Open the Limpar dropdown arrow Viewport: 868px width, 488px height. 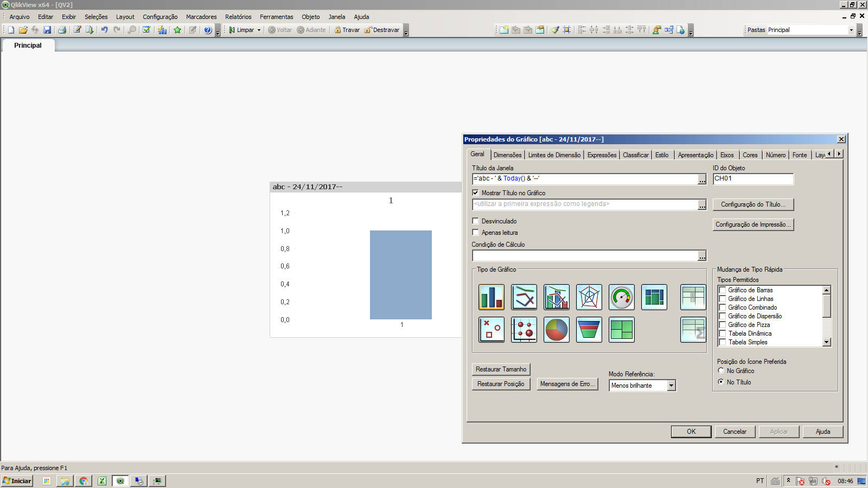259,30
